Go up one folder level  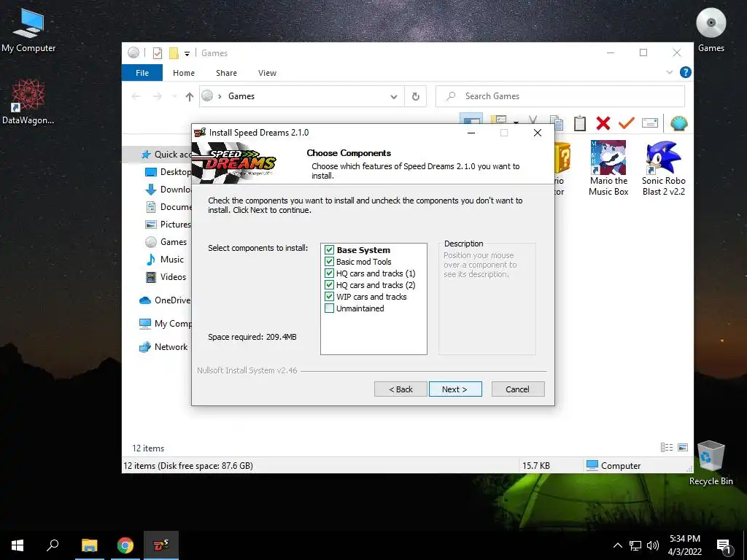point(190,97)
